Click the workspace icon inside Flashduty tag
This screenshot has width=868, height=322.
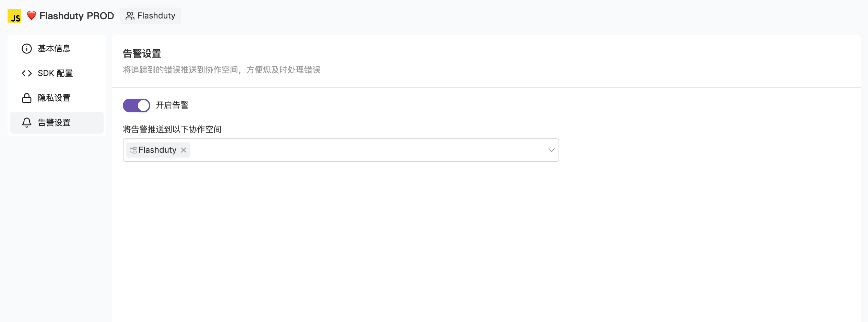(133, 150)
